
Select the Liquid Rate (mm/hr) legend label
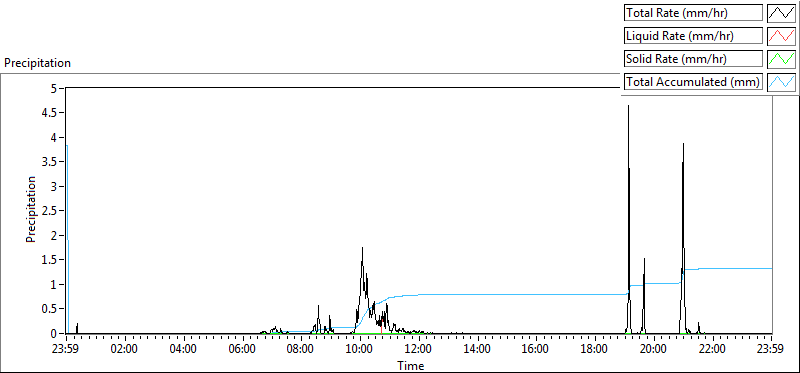[693, 36]
